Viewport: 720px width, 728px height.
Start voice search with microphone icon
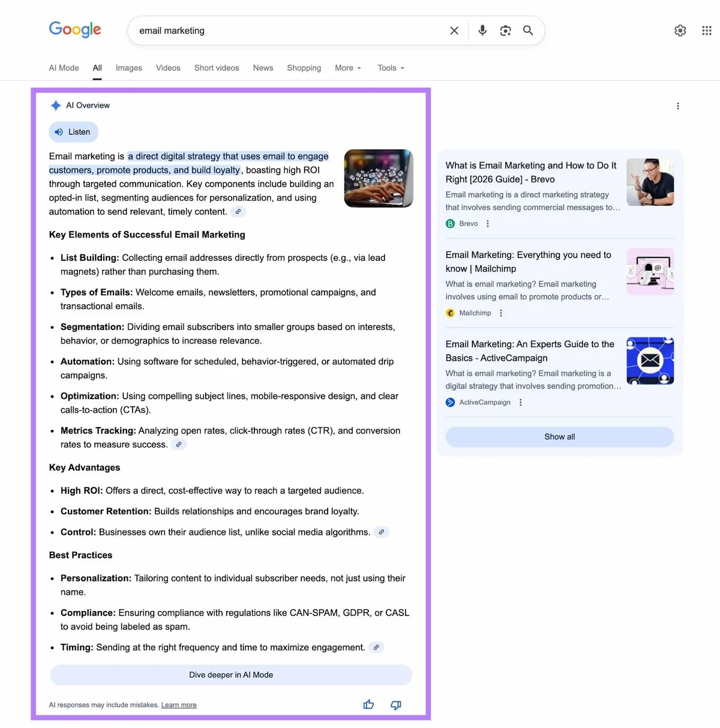coord(482,31)
